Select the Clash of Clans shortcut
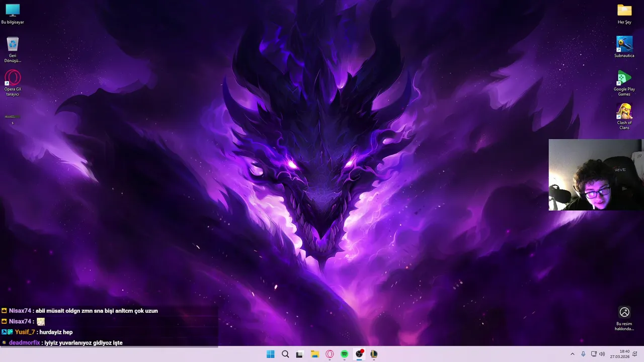Viewport: 644px width, 362px height. [x=624, y=117]
